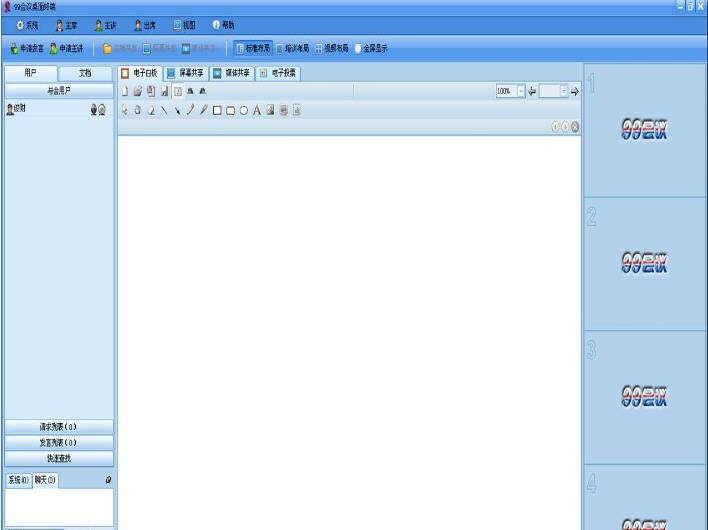Expand the 发言列表(0) section
The image size is (708, 530).
59,442
